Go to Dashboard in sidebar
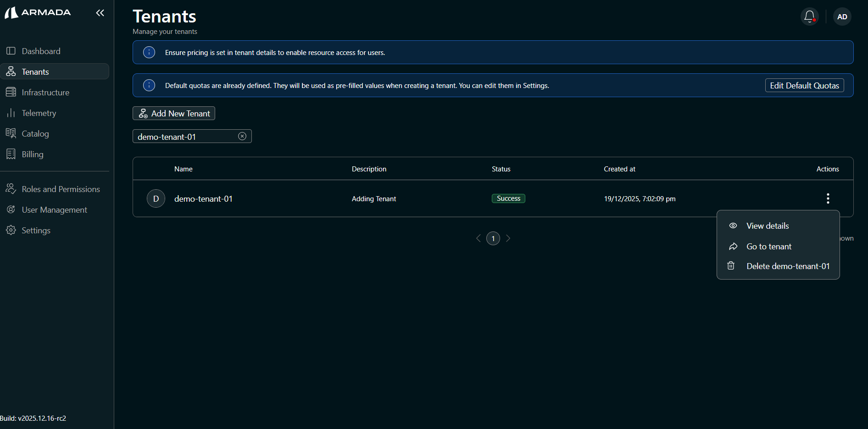The width and height of the screenshot is (868, 429). coord(41,51)
